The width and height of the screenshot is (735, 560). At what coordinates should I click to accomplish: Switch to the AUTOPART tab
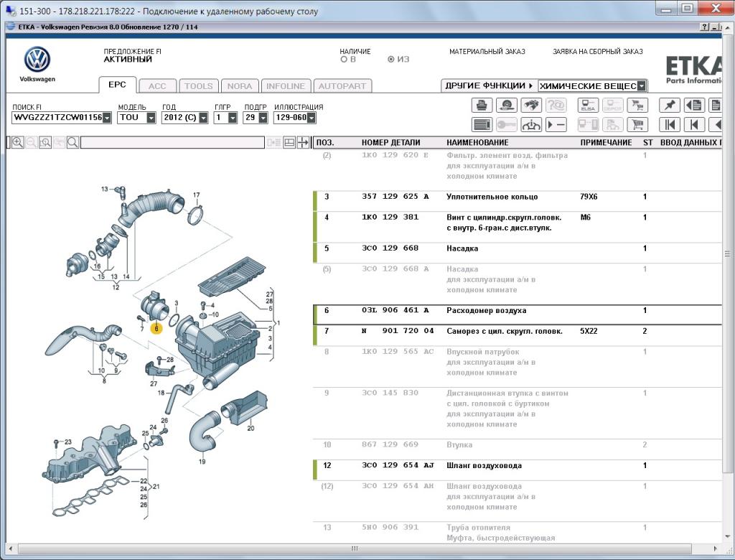coord(342,86)
